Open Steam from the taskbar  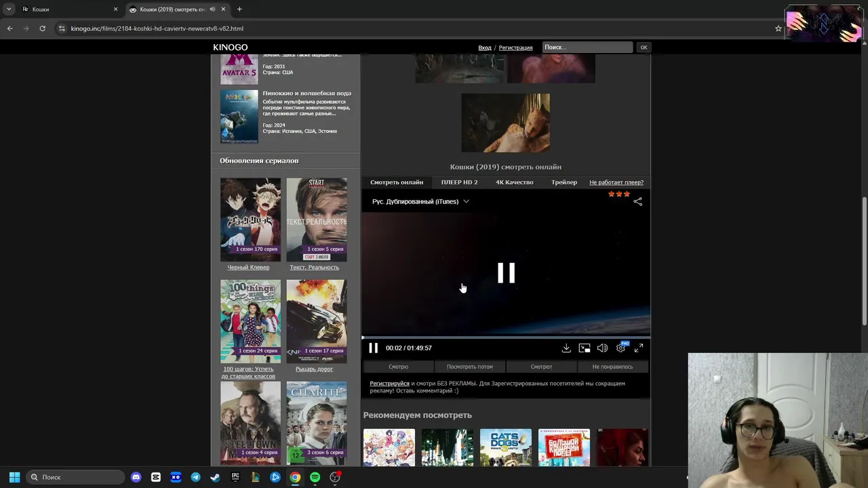[215, 477]
